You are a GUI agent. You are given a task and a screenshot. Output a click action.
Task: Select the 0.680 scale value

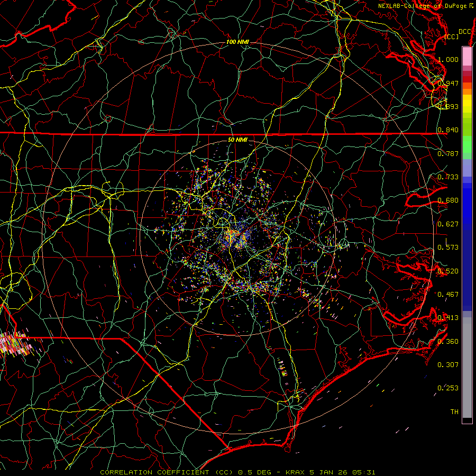point(448,200)
